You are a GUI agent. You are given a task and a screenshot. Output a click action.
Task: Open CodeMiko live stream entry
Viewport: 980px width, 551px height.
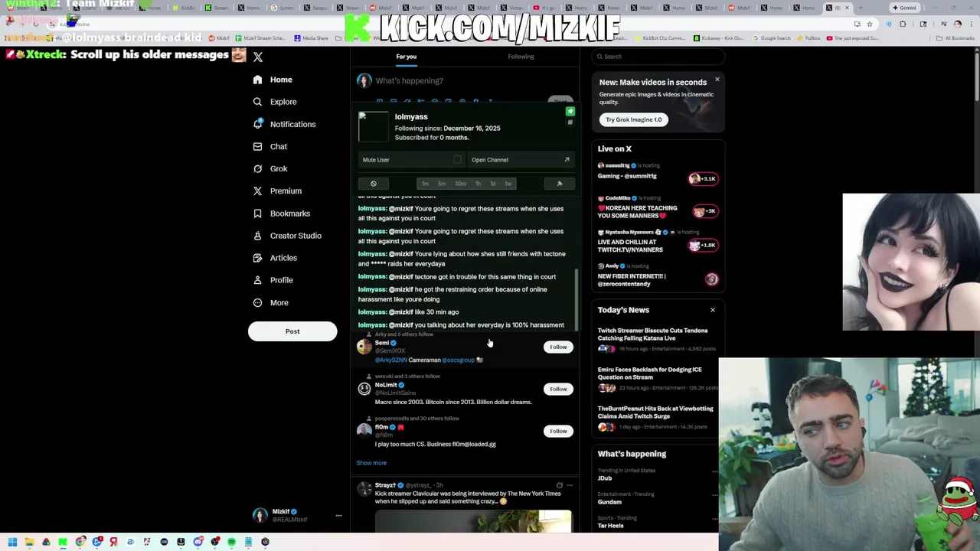[658, 207]
